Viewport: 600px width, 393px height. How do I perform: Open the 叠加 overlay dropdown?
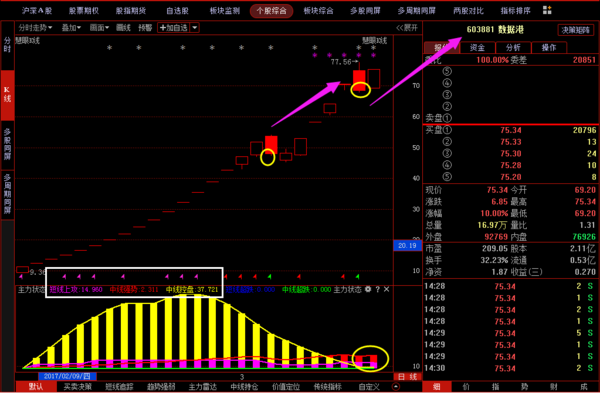click(72, 28)
